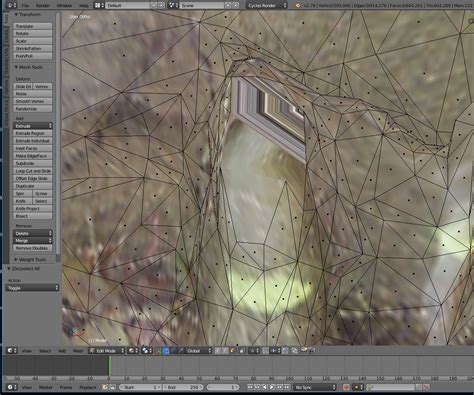
Task: Click the OpenGL render image icon
Action: pyautogui.click(x=304, y=350)
